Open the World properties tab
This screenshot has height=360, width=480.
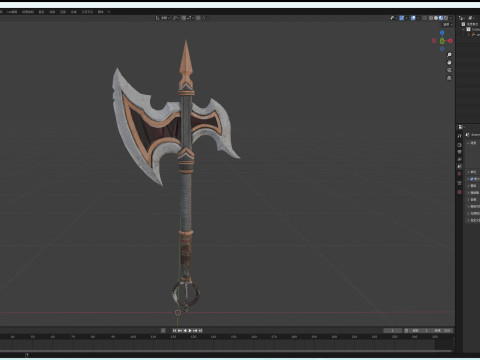[x=459, y=173]
